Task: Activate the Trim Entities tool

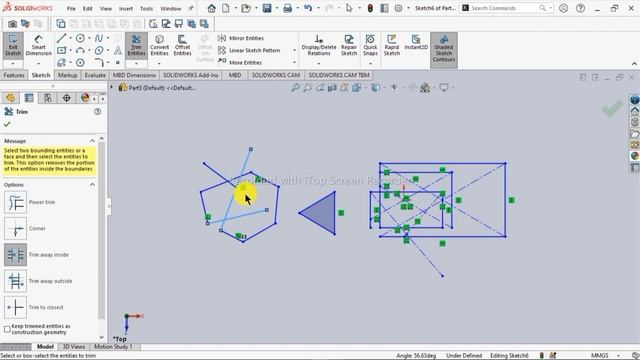Action: pyautogui.click(x=136, y=45)
